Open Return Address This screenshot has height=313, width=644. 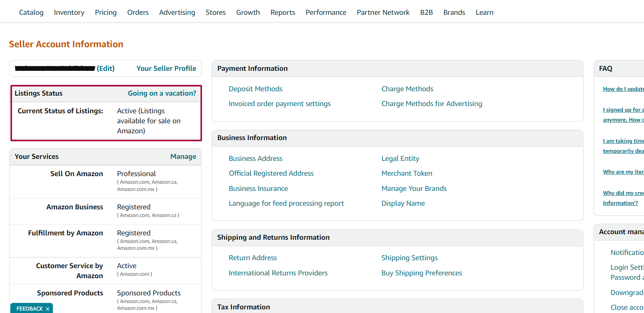click(x=253, y=258)
